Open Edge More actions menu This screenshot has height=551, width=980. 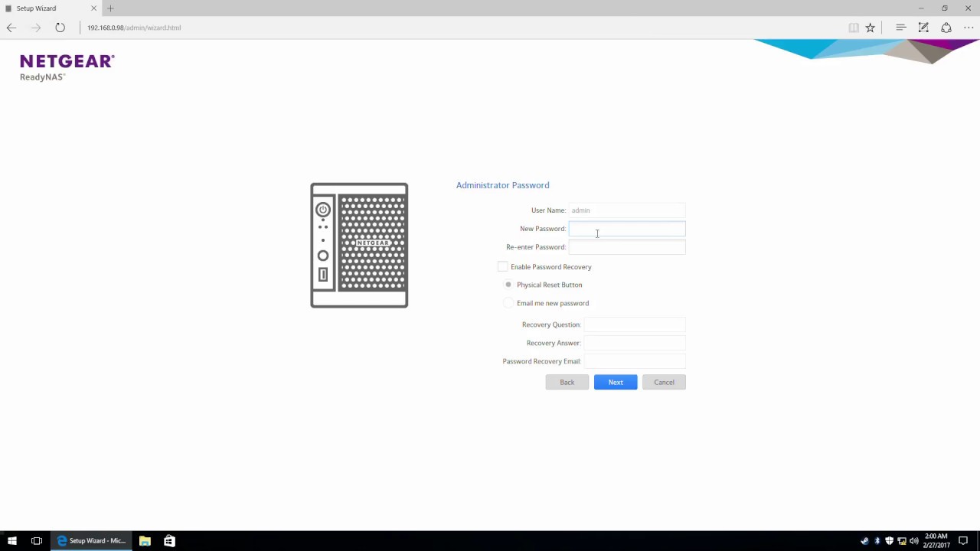[969, 28]
